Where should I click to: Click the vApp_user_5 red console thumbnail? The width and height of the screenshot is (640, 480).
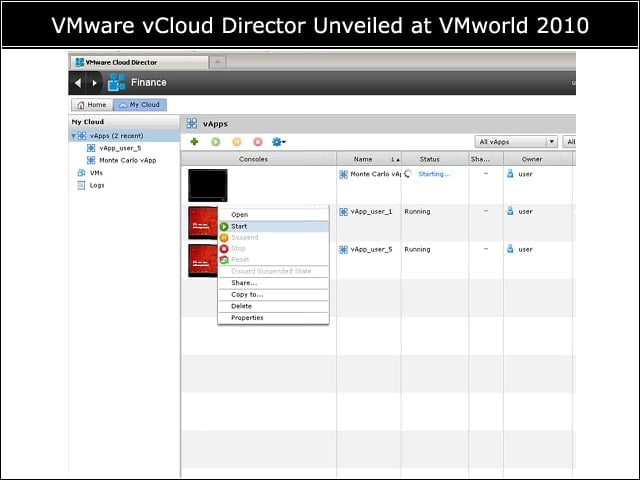click(203, 260)
